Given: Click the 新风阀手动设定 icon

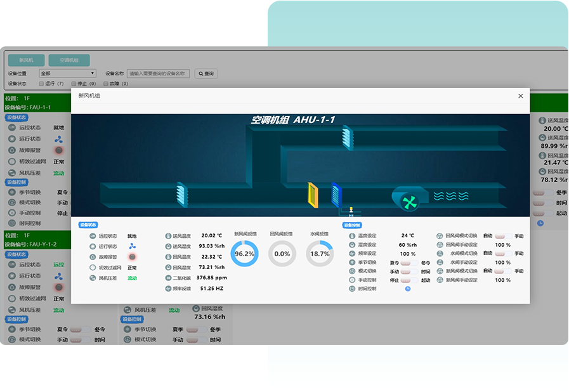Looking at the screenshot, I should click(x=440, y=280).
